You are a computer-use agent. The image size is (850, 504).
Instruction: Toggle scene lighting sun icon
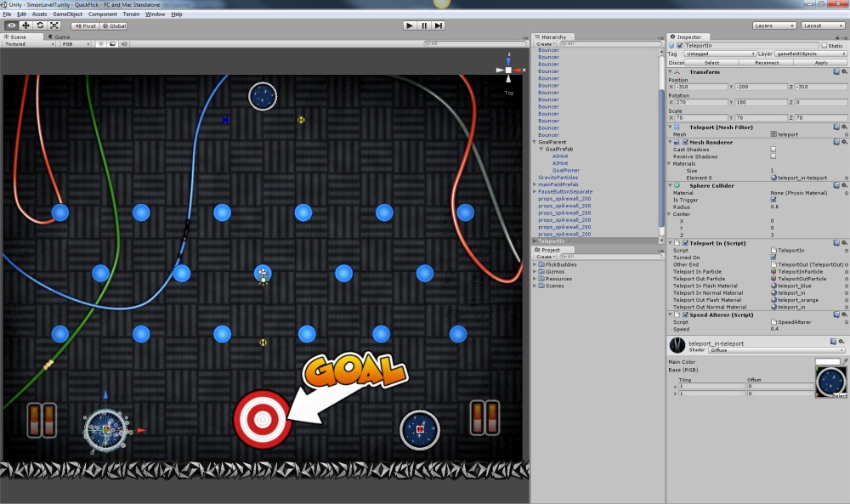pyautogui.click(x=101, y=44)
